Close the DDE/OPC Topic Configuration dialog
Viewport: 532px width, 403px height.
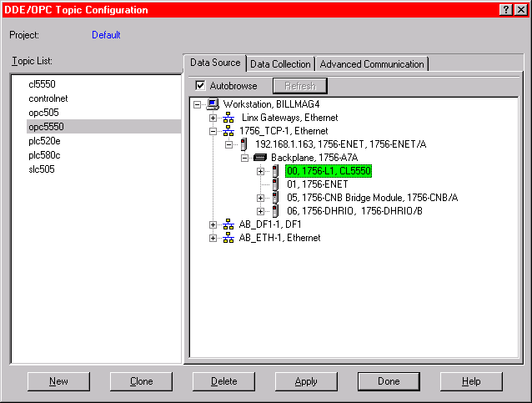click(x=521, y=10)
